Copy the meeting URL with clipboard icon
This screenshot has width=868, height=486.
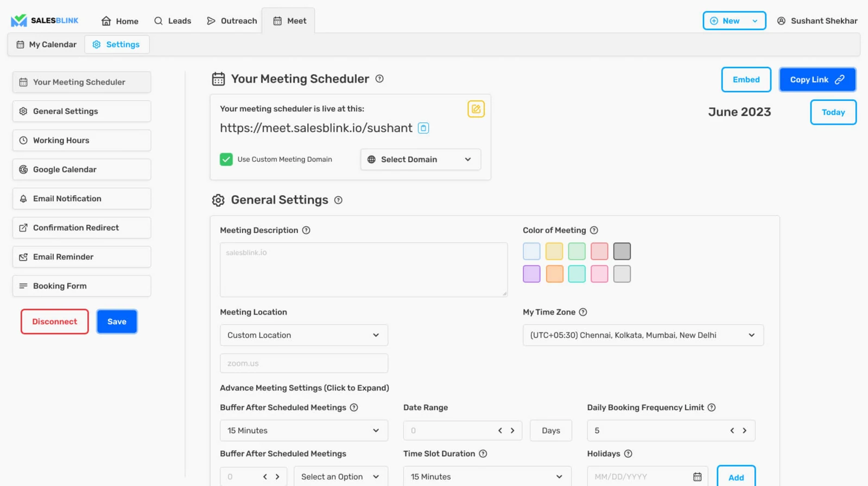(x=423, y=128)
